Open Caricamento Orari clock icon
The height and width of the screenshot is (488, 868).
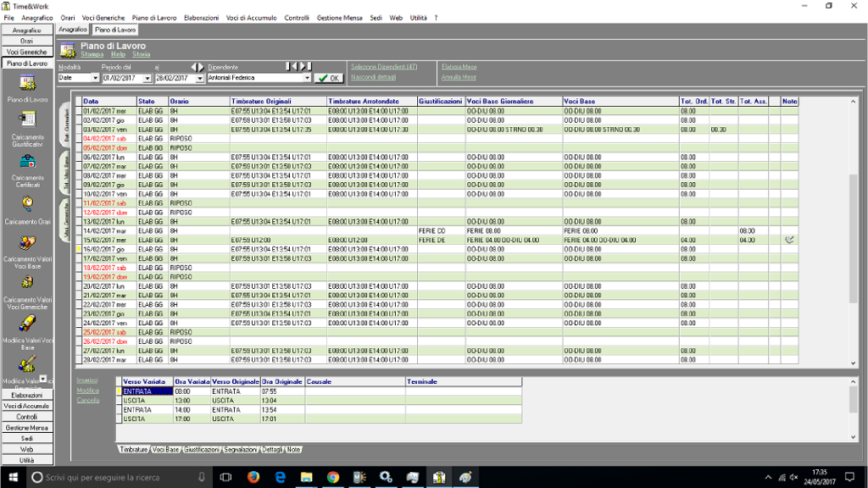(x=27, y=202)
